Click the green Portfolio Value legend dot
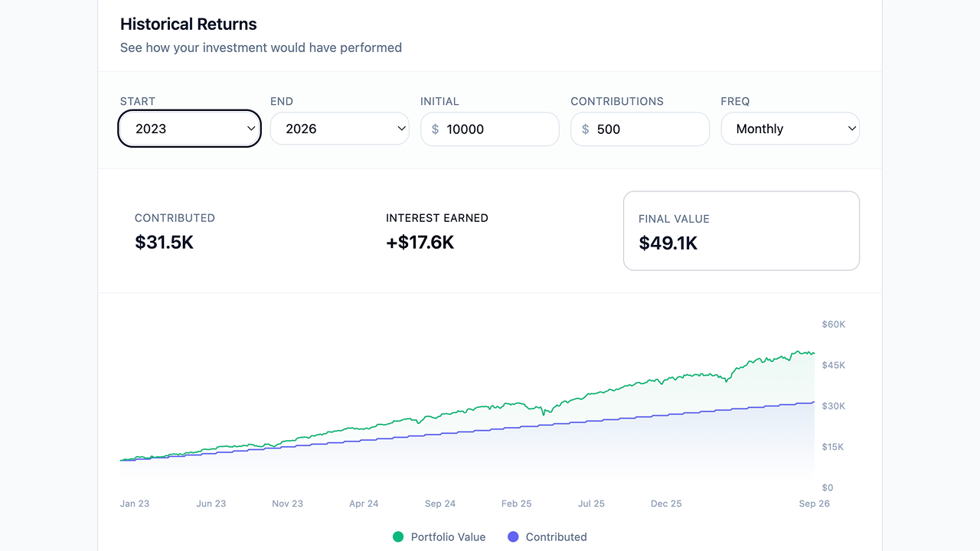The image size is (980, 551). coord(398,537)
